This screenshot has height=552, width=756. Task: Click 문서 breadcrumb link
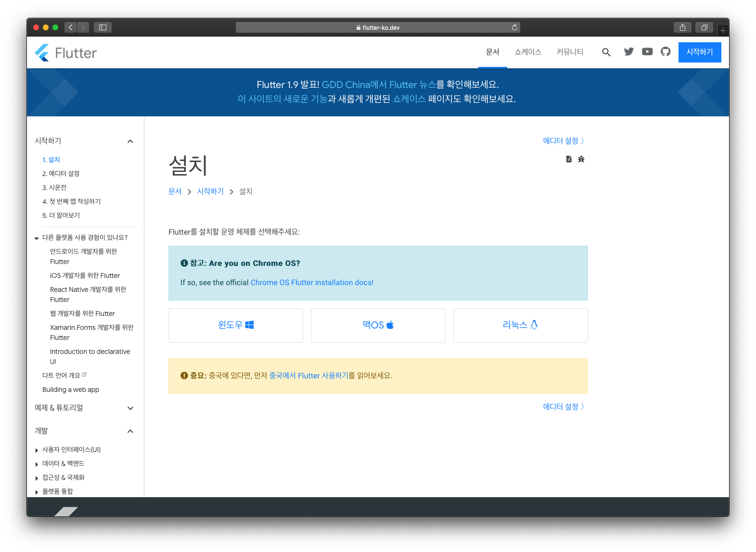tap(175, 191)
